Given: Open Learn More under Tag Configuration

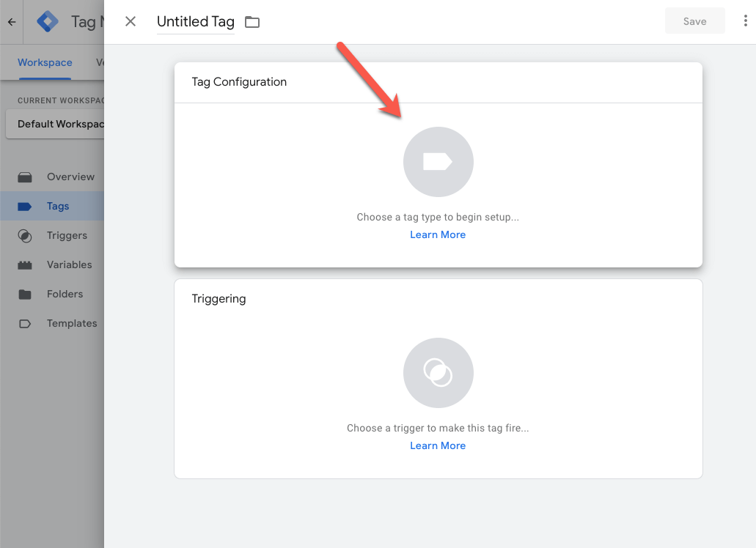Looking at the screenshot, I should pos(438,234).
